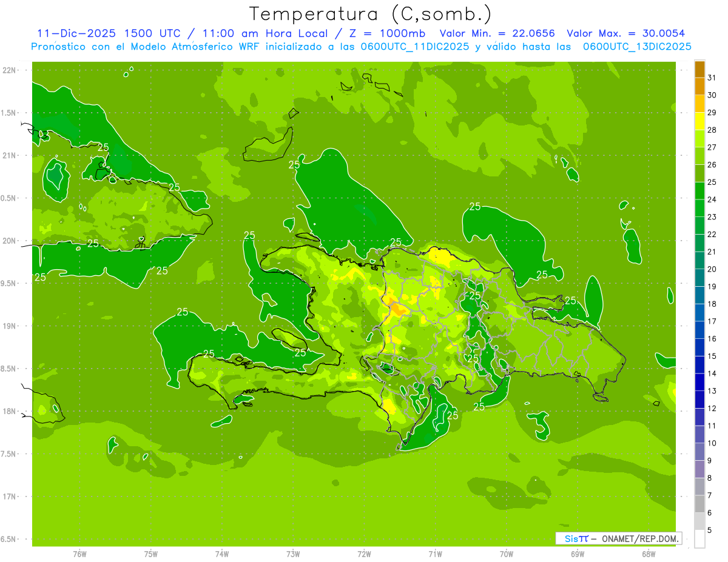Click the legend scale number 18
The width and height of the screenshot is (728, 562).
[x=712, y=304]
